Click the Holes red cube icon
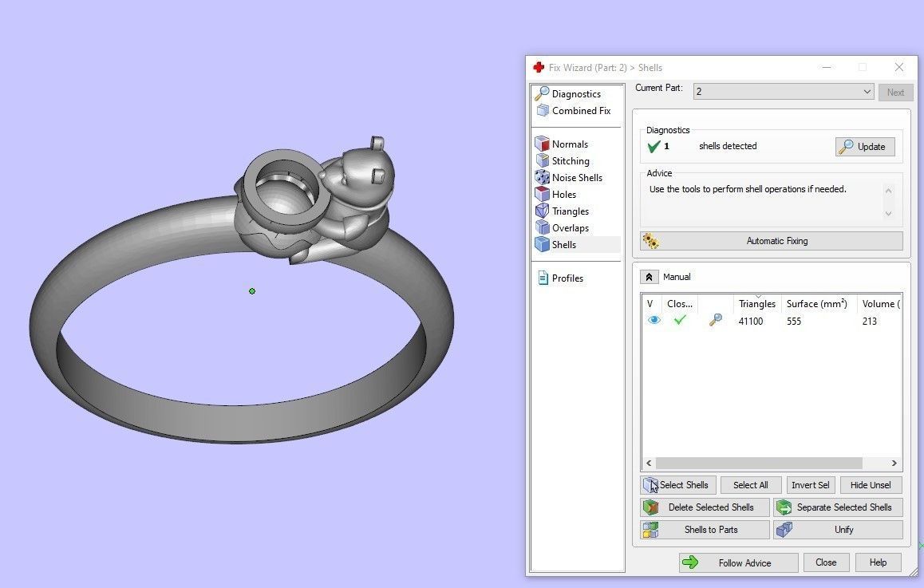This screenshot has height=588, width=924. [542, 194]
